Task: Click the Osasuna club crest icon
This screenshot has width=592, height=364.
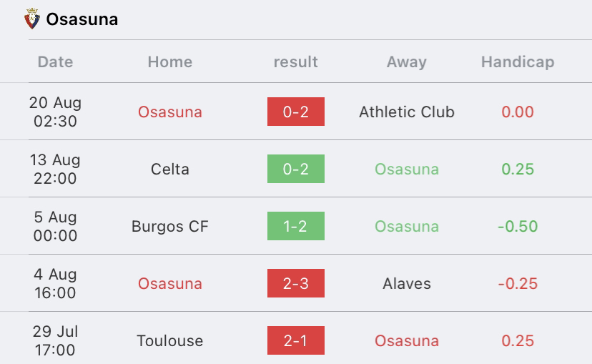Action: point(32,19)
